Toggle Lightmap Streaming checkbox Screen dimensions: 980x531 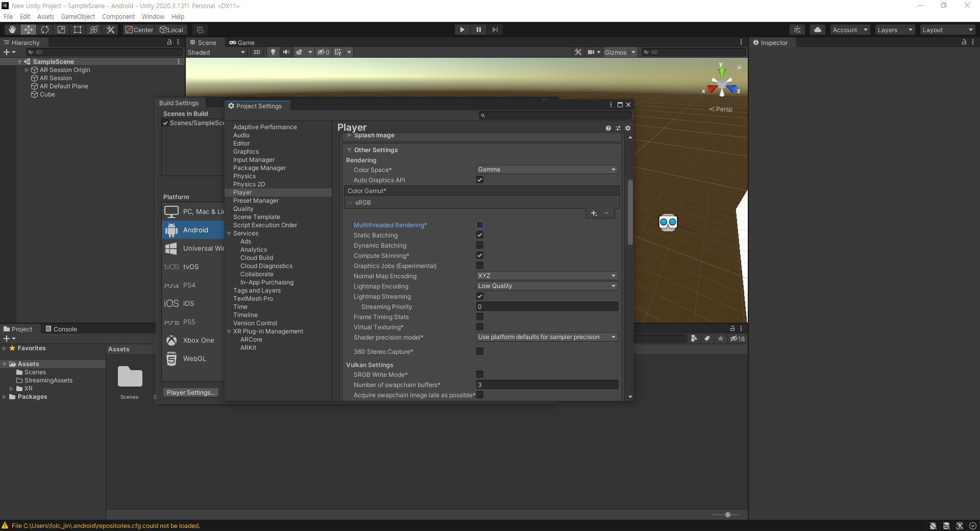[480, 296]
